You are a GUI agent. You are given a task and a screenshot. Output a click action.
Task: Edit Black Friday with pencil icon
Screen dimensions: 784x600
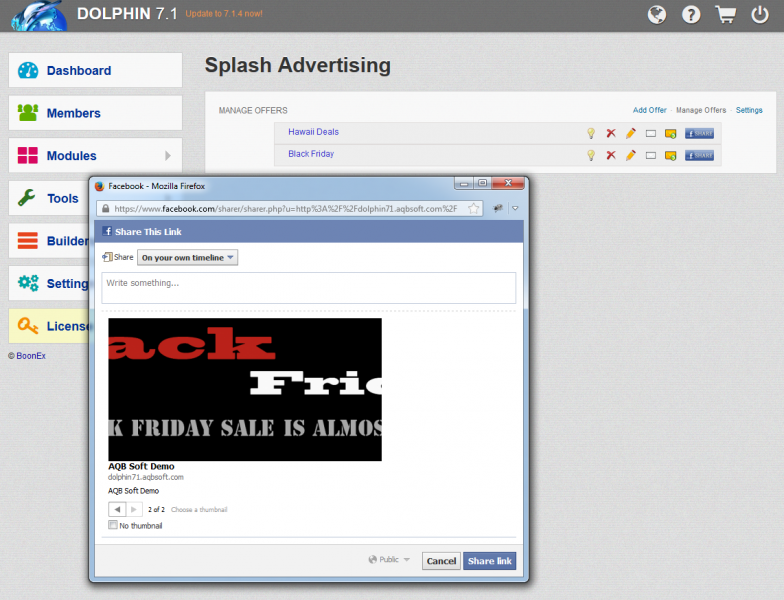[x=630, y=155]
